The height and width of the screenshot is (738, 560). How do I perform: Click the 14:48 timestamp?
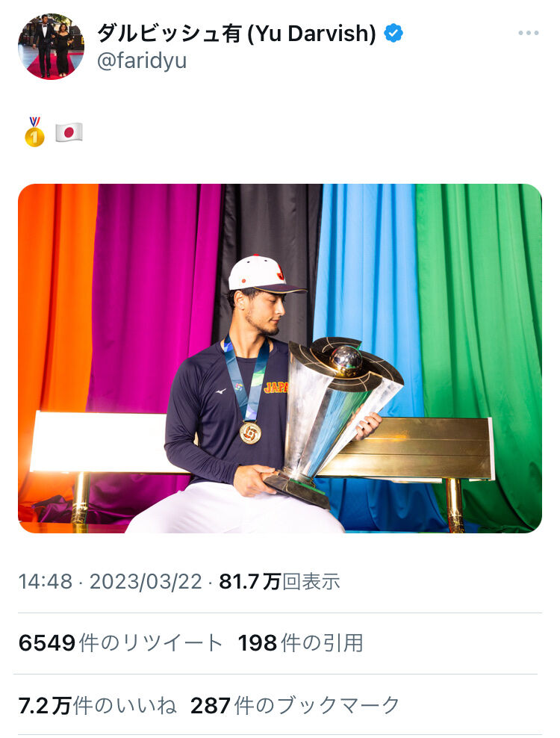coord(46,582)
